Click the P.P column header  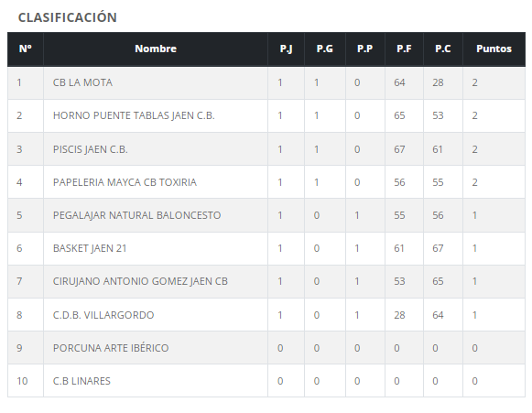364,49
